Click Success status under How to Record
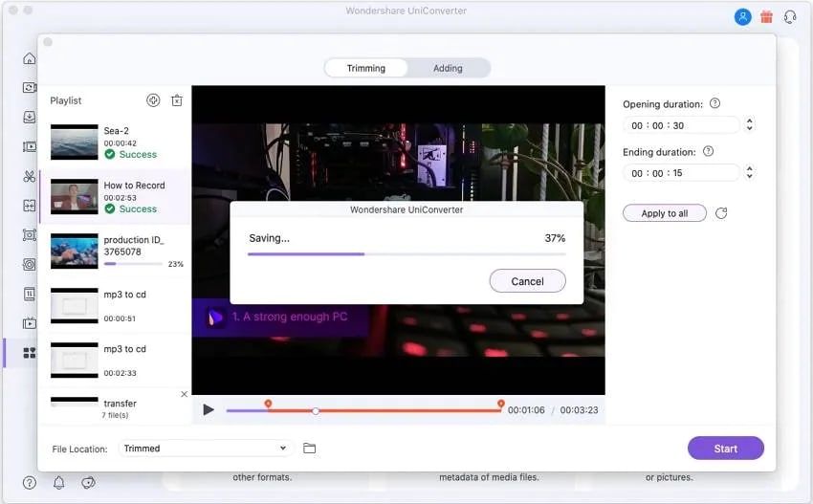This screenshot has width=813, height=504. (x=131, y=208)
